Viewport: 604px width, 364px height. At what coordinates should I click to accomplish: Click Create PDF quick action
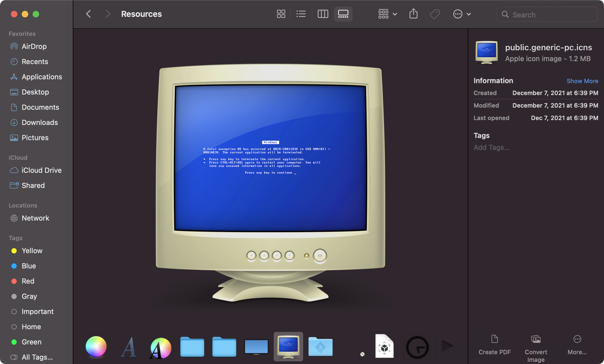coord(495,345)
